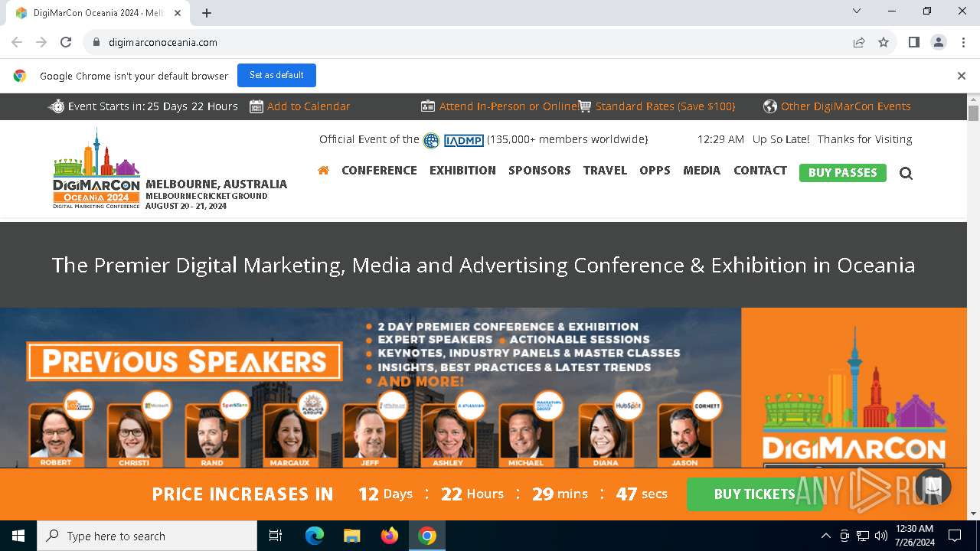
Task: Open a new tab with plus button
Action: click(207, 13)
